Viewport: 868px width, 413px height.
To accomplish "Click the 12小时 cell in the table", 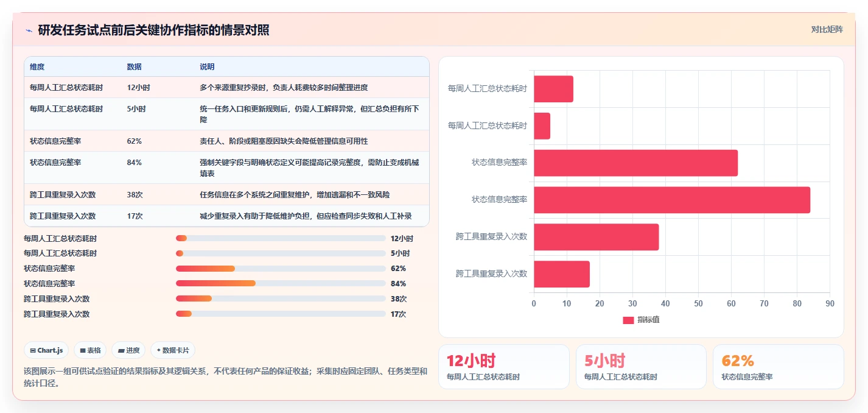I will (x=138, y=88).
